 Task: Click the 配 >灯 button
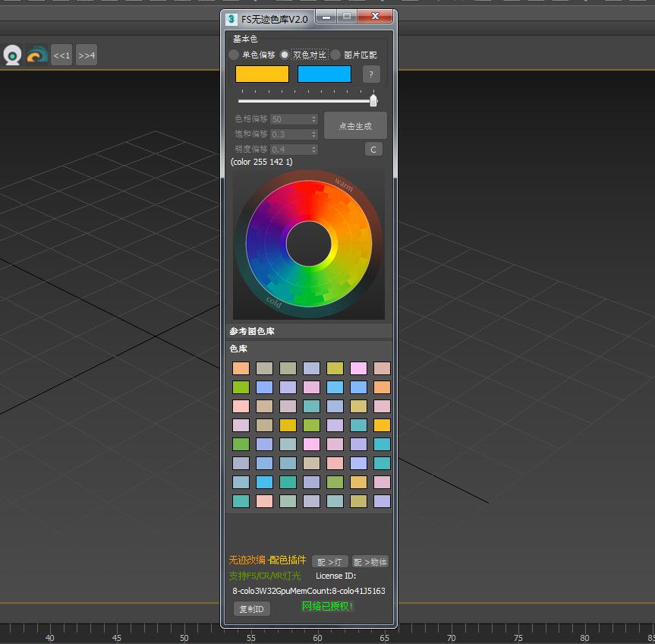tap(329, 562)
